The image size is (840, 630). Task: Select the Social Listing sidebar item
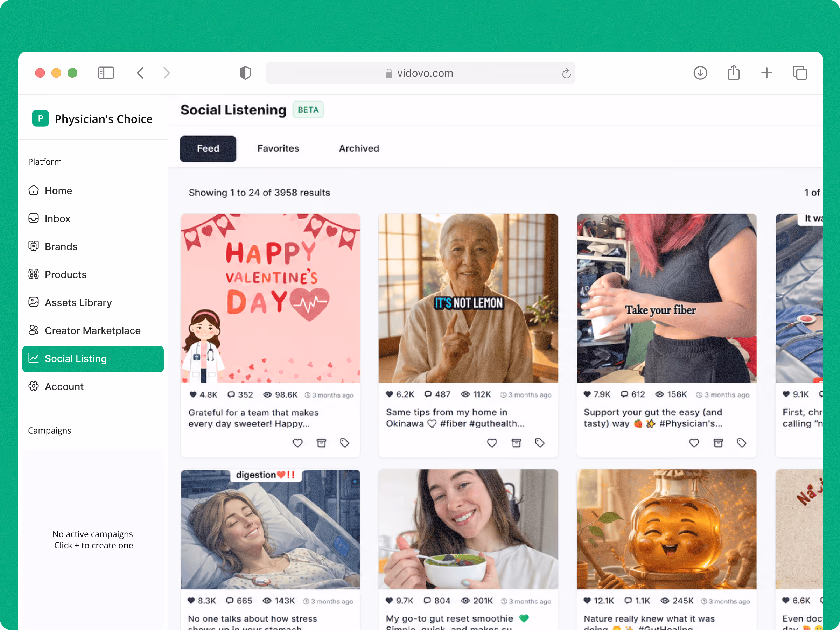(93, 359)
